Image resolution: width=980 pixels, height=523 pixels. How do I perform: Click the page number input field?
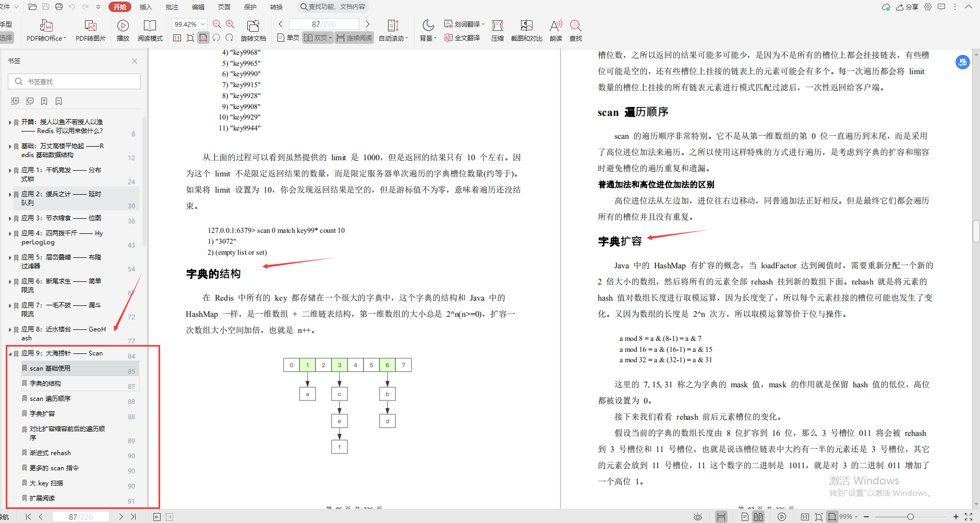pos(324,23)
